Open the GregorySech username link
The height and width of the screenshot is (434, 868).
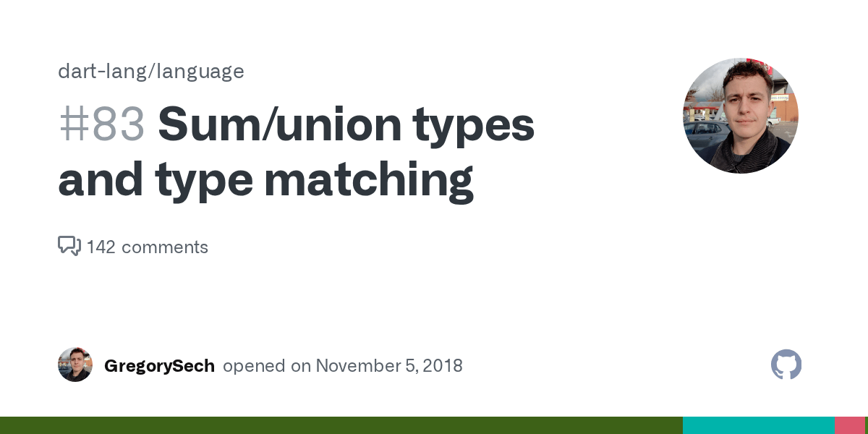coord(159,366)
